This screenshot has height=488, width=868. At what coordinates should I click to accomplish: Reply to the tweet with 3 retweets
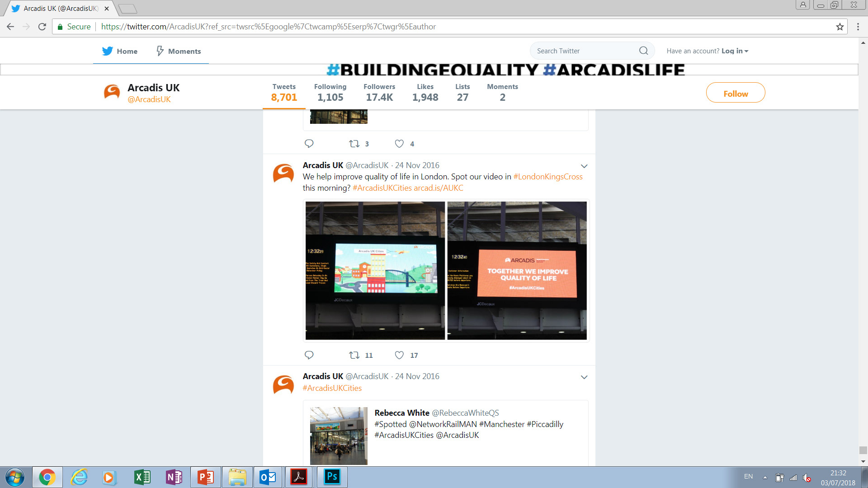click(309, 144)
